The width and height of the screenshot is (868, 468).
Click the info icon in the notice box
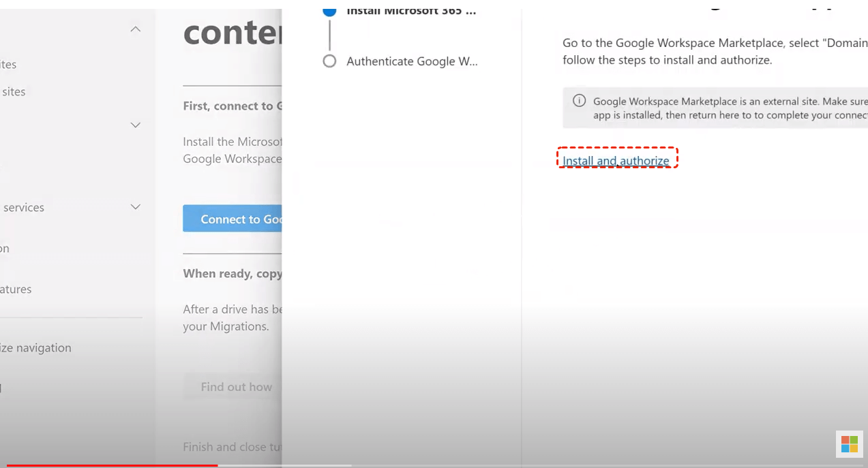579,101
